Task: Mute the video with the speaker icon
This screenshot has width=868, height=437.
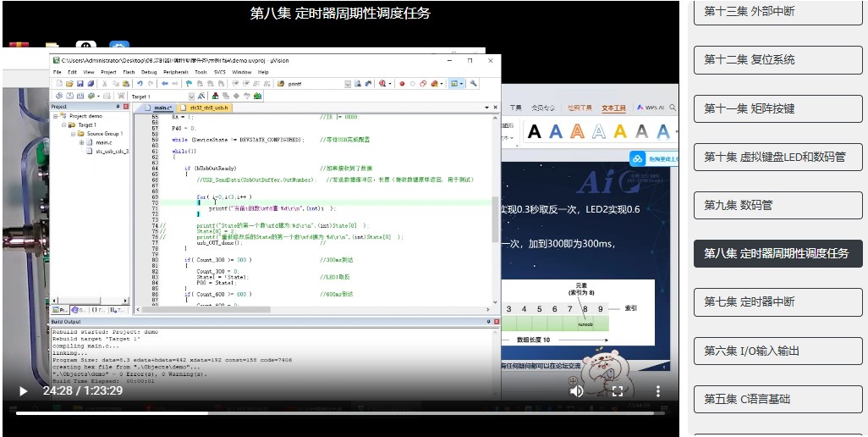Action: click(577, 391)
